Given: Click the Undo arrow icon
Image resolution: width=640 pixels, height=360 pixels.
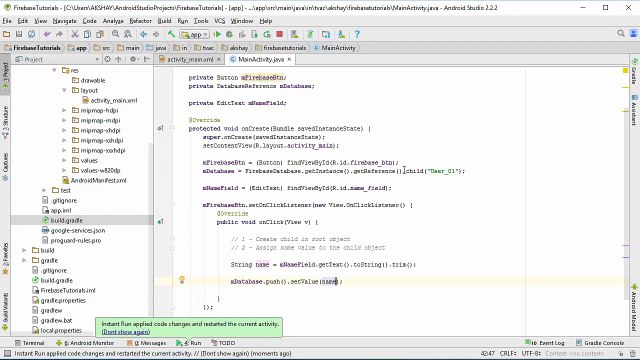Looking at the screenshot, I should [47, 34].
